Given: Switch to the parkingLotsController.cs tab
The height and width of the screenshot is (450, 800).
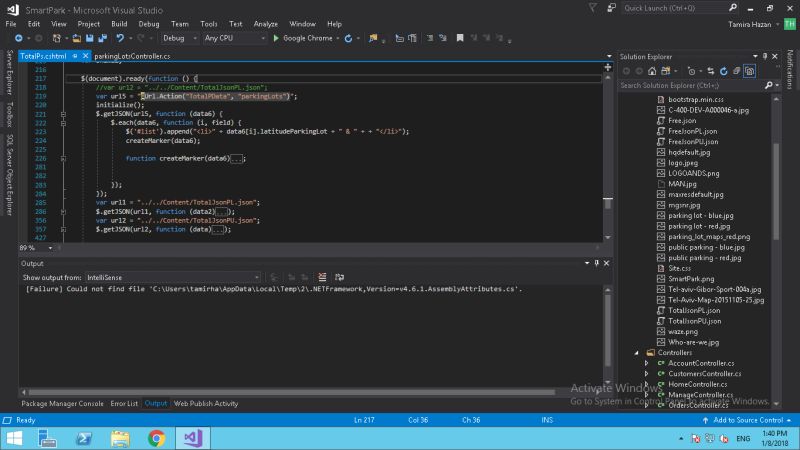Looking at the screenshot, I should tap(132, 56).
